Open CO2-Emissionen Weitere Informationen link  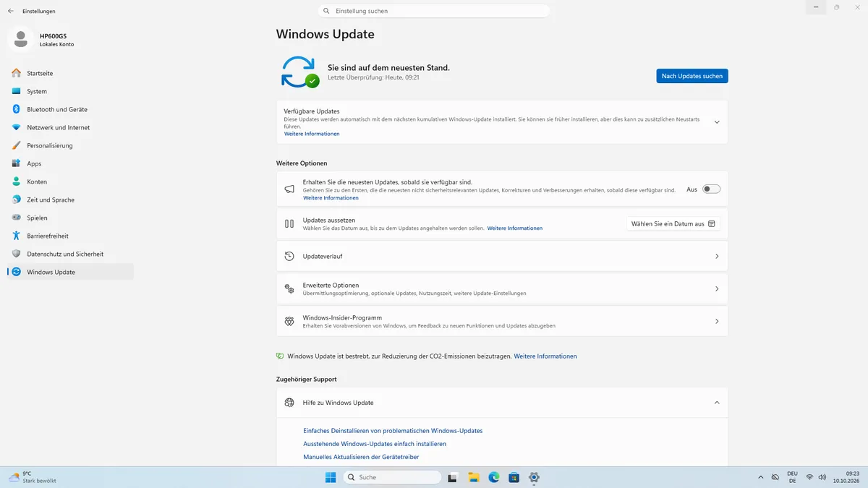545,356
